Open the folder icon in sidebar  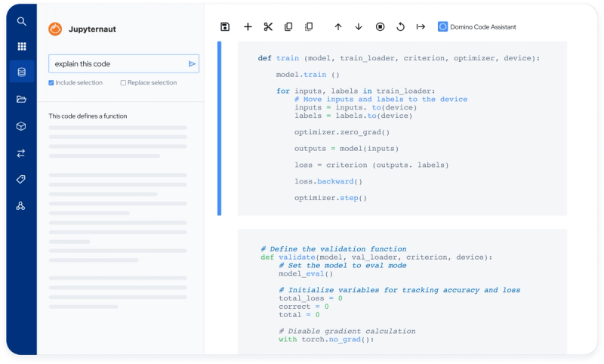22,100
